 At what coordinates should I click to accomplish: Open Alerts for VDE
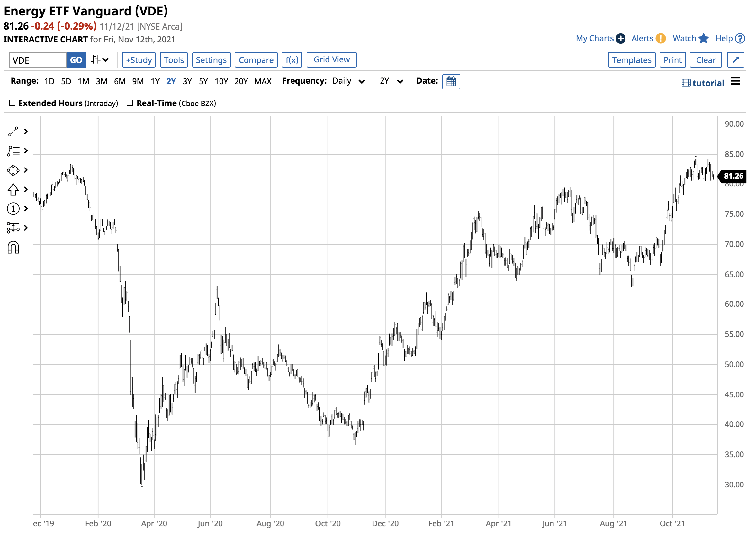pos(649,39)
